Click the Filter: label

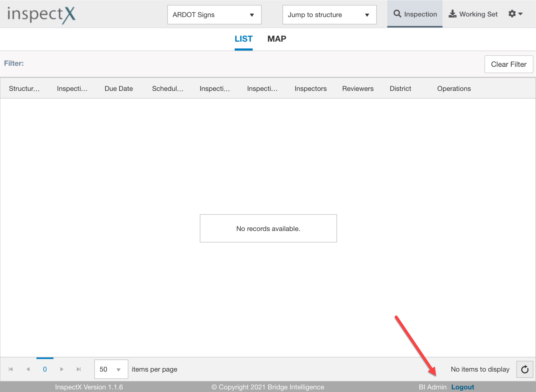14,63
